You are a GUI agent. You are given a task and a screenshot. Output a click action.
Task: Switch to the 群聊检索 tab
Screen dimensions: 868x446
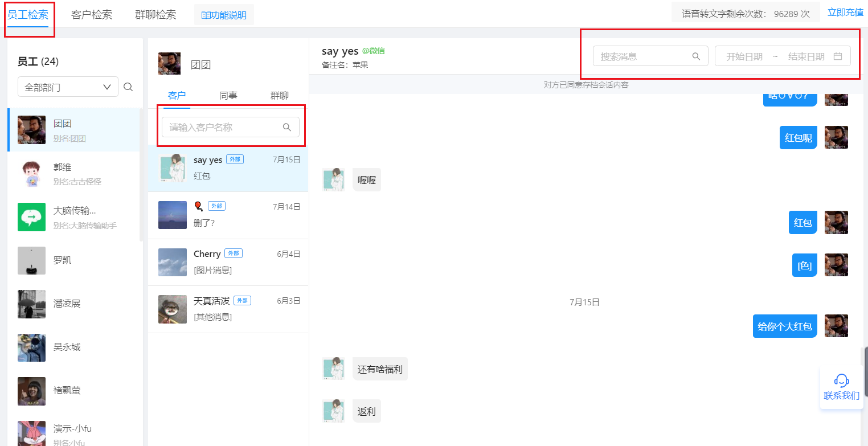point(155,15)
